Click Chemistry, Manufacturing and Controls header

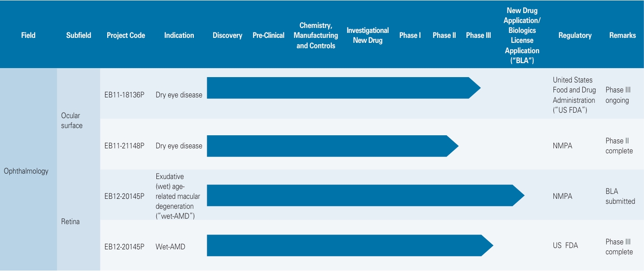click(x=315, y=35)
